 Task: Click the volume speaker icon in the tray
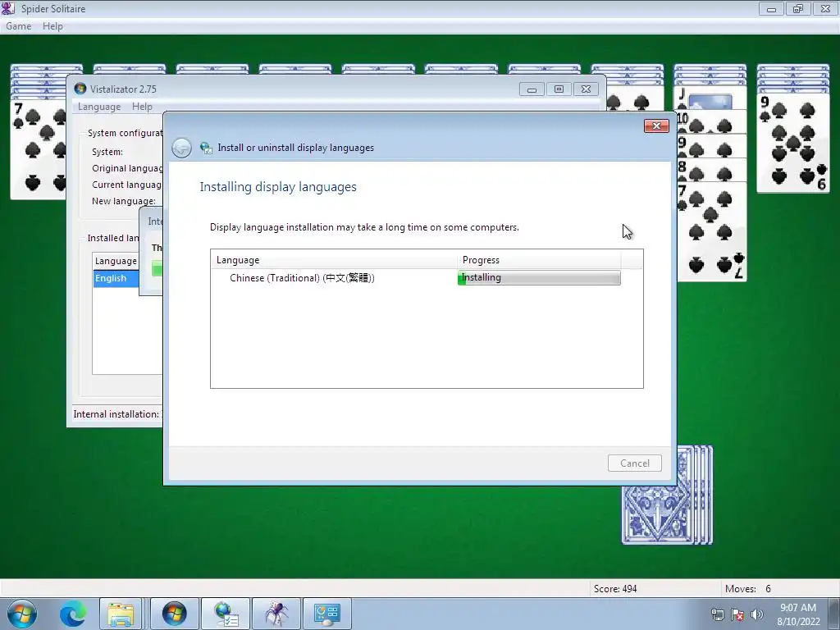point(756,614)
